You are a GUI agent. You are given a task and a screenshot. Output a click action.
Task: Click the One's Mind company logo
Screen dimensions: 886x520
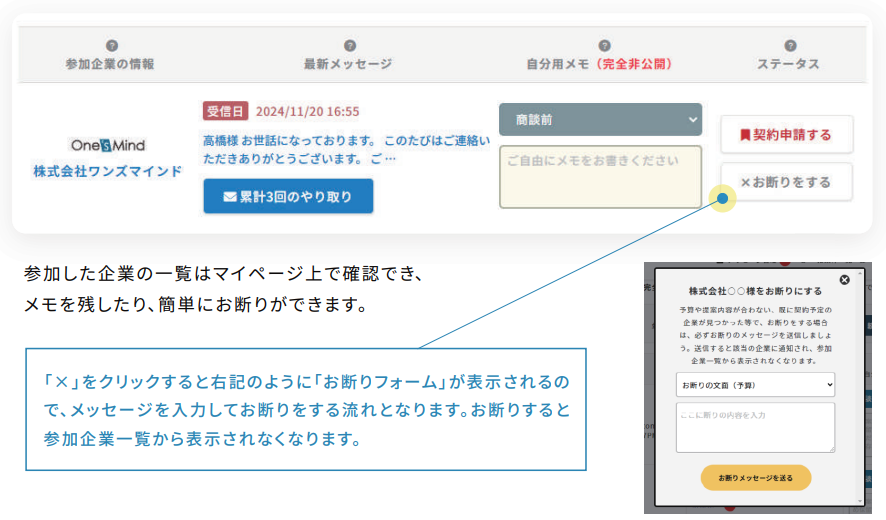(x=107, y=145)
